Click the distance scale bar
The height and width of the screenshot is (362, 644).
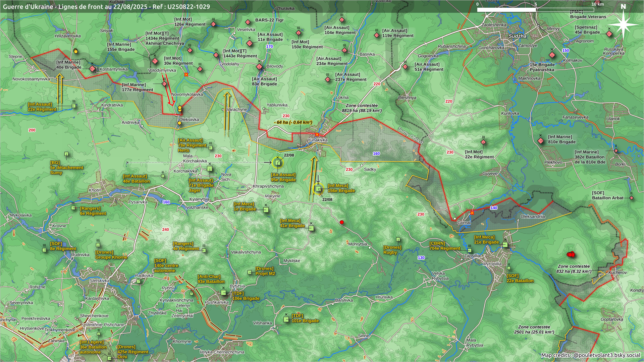(536, 10)
